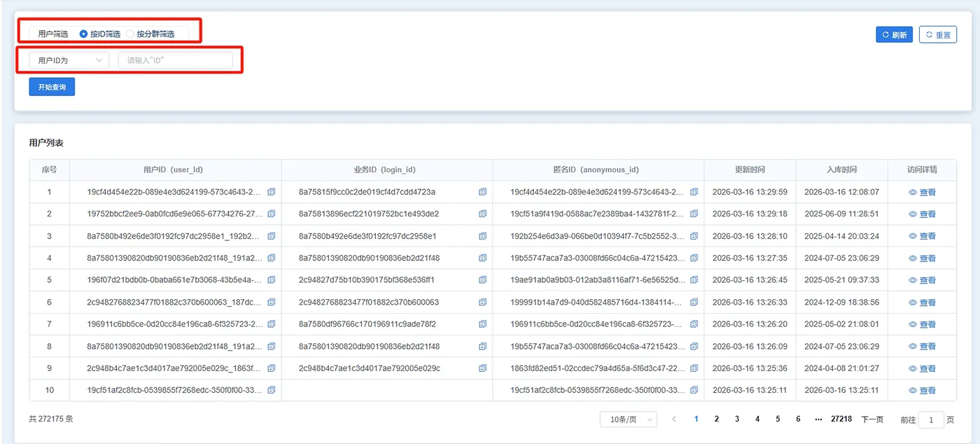Copy anonymous_id in row 3
980x444 pixels.
coord(694,236)
